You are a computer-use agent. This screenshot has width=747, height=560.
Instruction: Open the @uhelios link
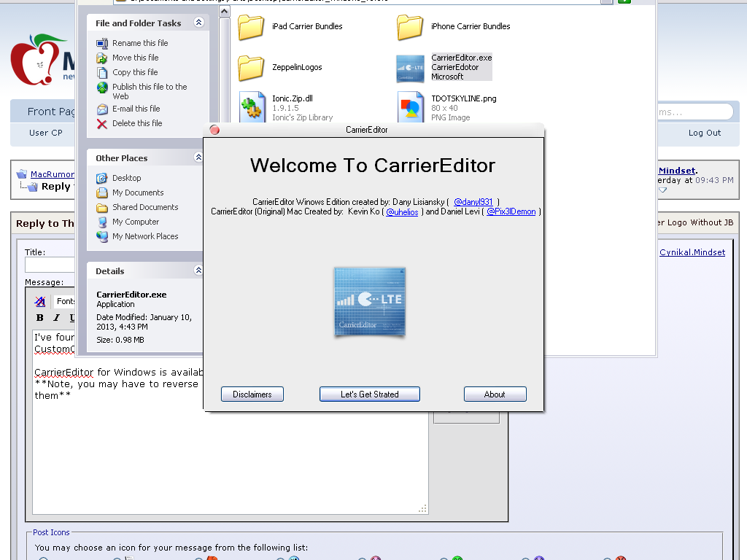pyautogui.click(x=402, y=212)
